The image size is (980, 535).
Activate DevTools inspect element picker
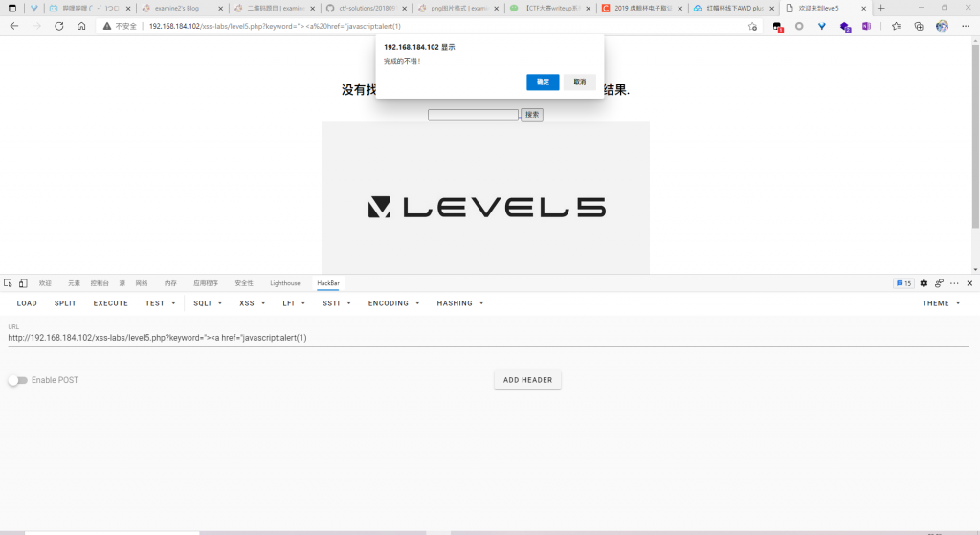point(8,283)
